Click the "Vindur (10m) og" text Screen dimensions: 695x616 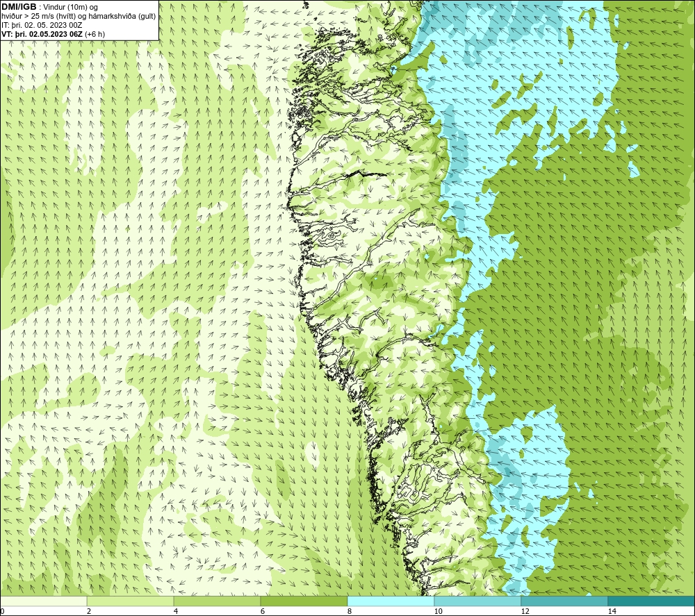(x=71, y=8)
